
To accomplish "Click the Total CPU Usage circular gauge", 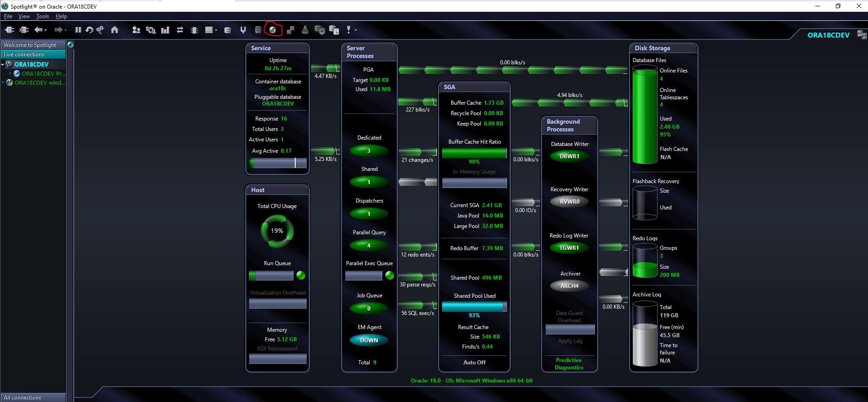I will (x=277, y=231).
